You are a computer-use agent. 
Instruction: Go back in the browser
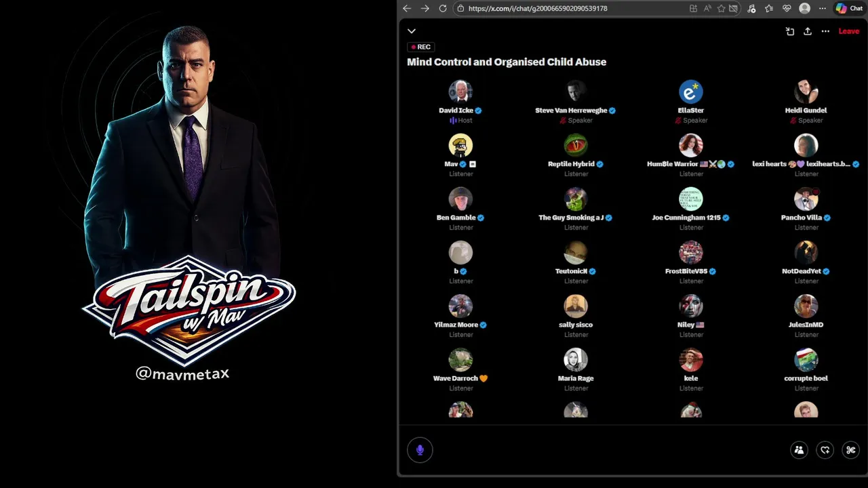(x=407, y=8)
